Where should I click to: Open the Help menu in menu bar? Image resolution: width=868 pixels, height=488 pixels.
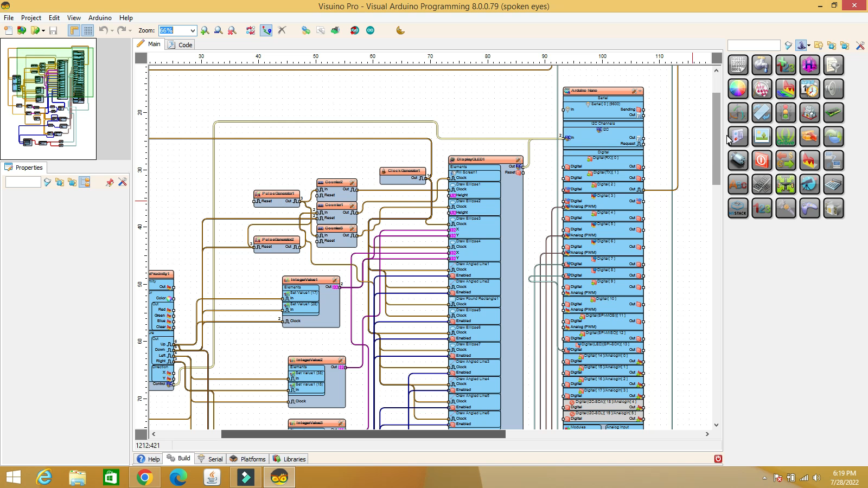pos(126,18)
